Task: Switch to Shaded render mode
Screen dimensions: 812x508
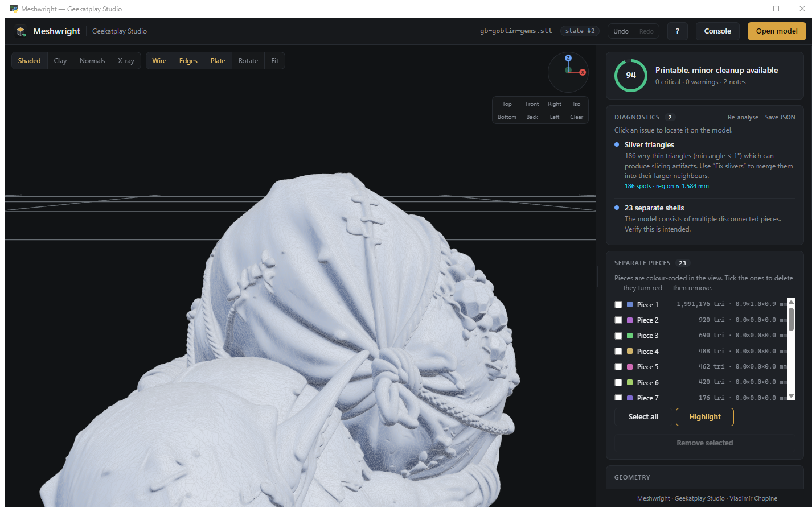Action: coord(29,61)
